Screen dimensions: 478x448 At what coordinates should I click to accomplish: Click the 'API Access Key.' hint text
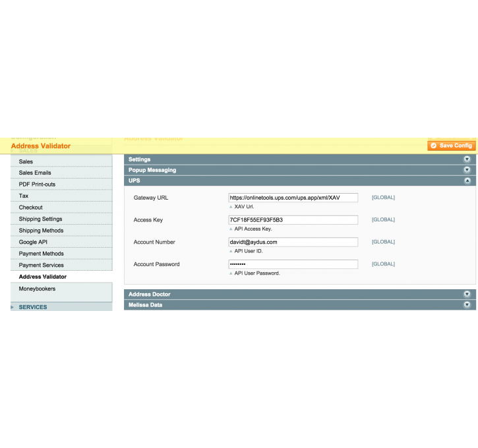pos(253,229)
